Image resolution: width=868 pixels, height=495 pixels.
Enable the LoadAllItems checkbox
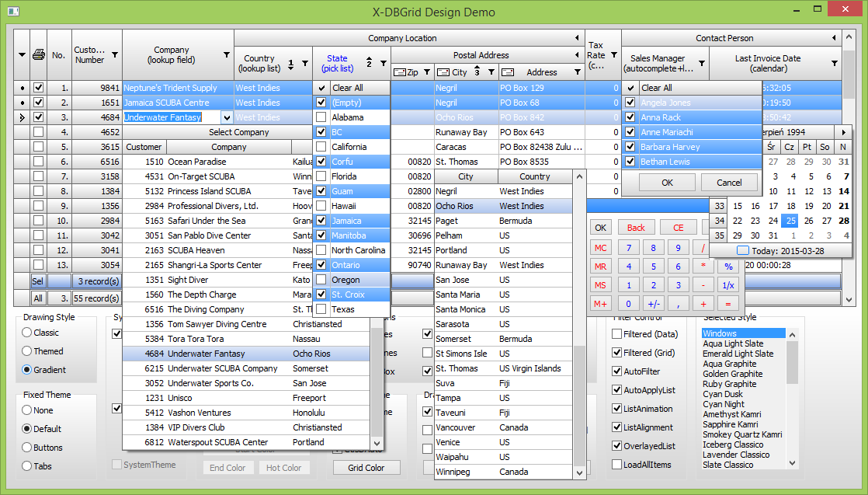click(617, 465)
